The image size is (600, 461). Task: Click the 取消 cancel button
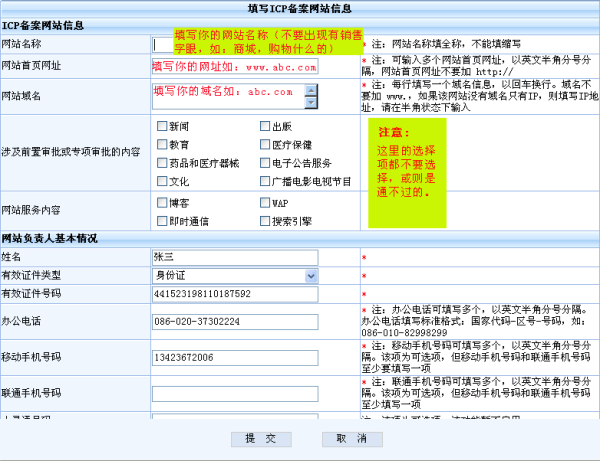pyautogui.click(x=345, y=439)
